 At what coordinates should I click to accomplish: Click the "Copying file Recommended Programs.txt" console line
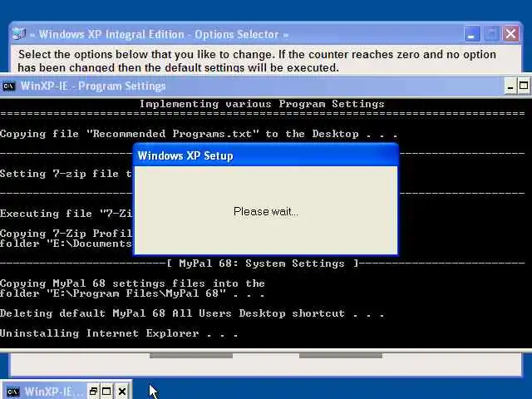pyautogui.click(x=199, y=134)
